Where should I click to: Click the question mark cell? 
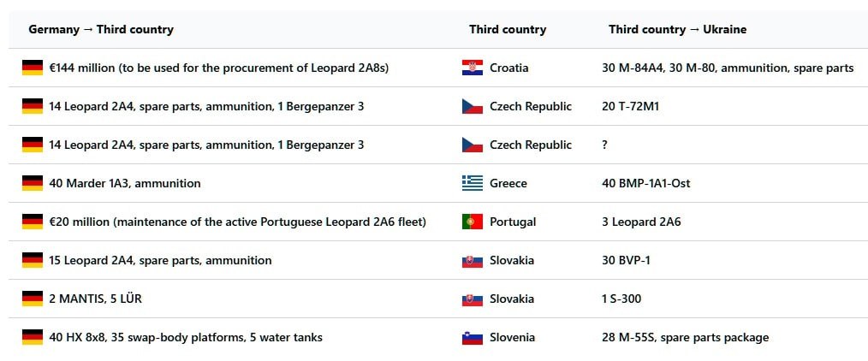[605, 145]
